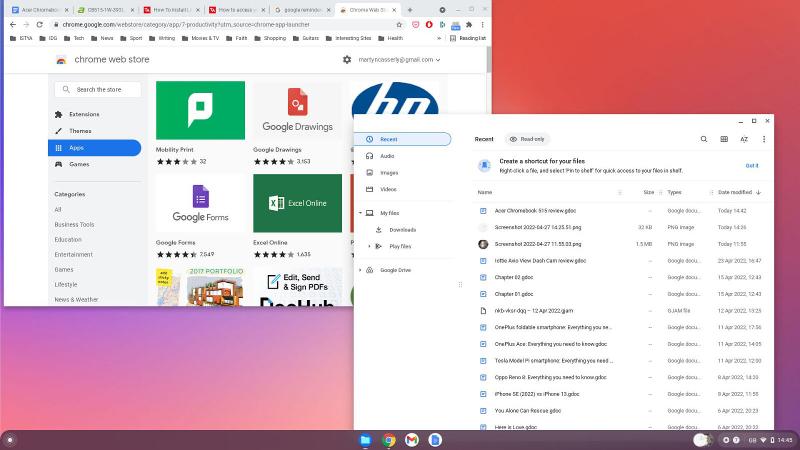The height and width of the screenshot is (450, 800).
Task: Click the web store page scrollbar
Action: [489, 59]
